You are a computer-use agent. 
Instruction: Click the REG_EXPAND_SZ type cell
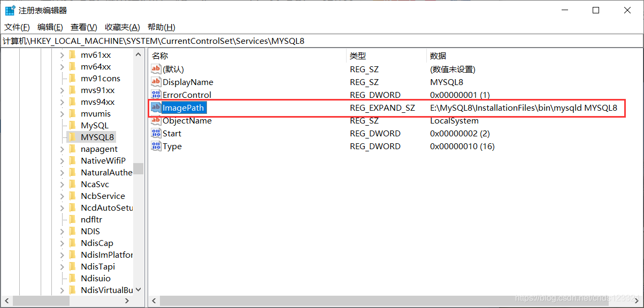coord(382,107)
